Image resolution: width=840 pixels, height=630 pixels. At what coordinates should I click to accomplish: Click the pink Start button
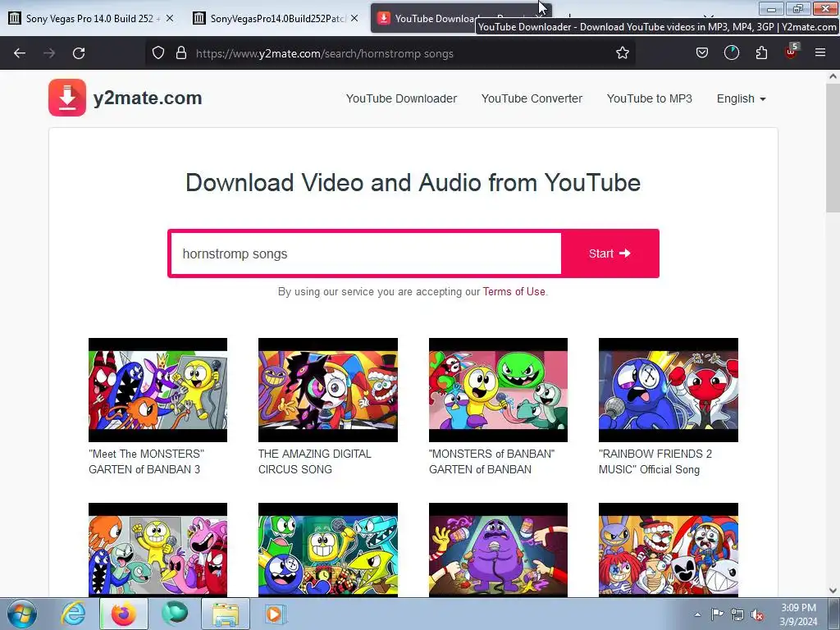click(x=609, y=253)
